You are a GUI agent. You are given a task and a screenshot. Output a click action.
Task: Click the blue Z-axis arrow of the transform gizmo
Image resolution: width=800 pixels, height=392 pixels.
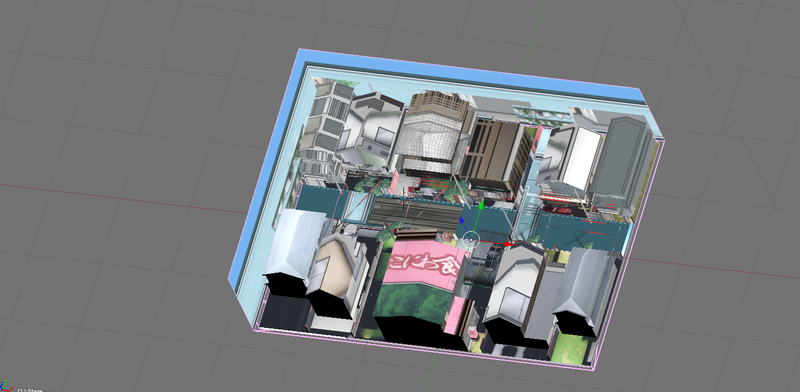pos(462,220)
